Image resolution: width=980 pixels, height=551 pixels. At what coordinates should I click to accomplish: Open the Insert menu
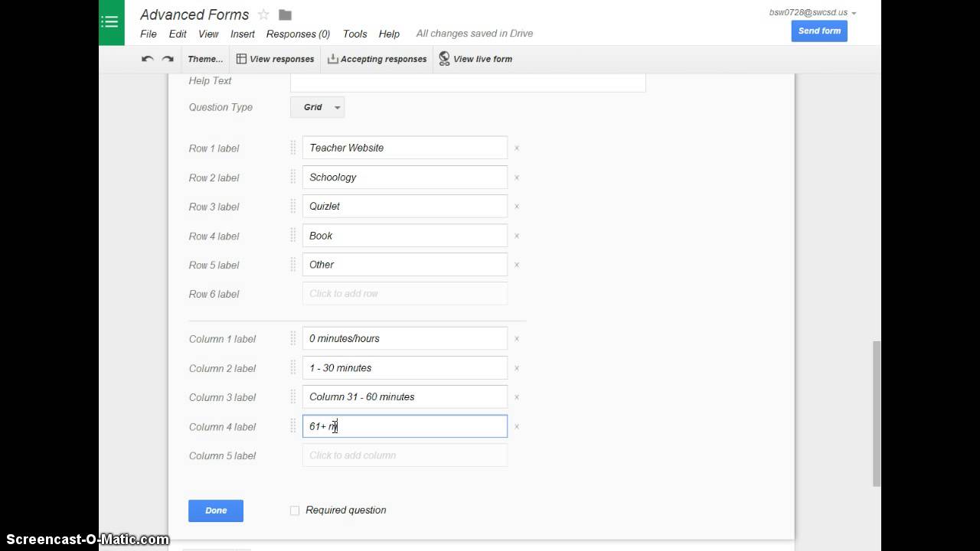click(243, 34)
